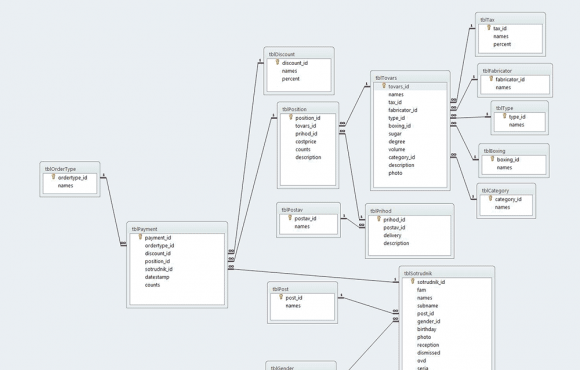The height and width of the screenshot is (370, 580).
Task: Click the delivery field in tblPrihod
Action: point(392,236)
